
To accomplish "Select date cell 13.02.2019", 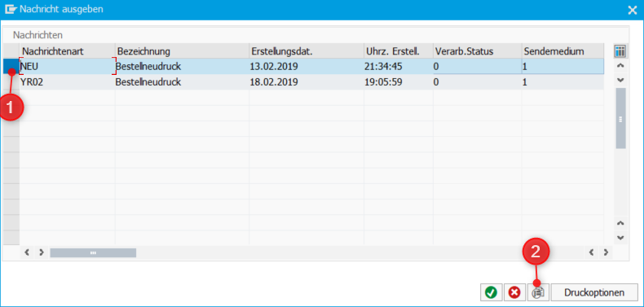I will pyautogui.click(x=307, y=66).
